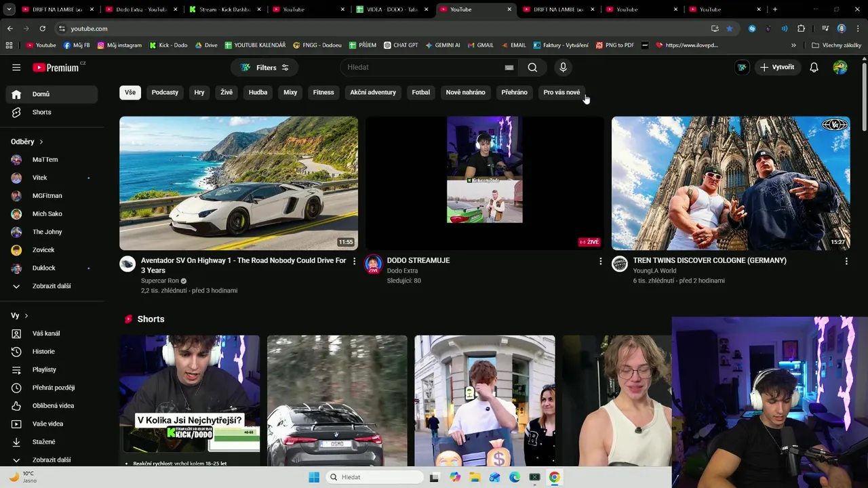This screenshot has width=868, height=488.
Task: Start voice search with the microphone icon
Action: [563, 67]
